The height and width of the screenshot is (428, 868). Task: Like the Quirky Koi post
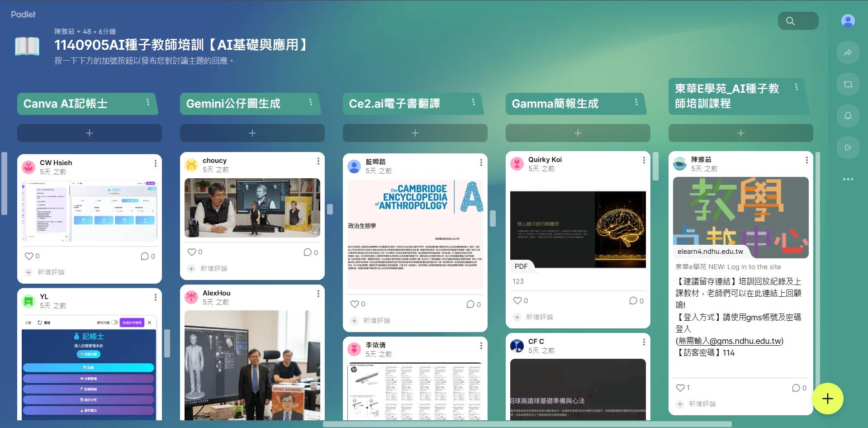(517, 300)
